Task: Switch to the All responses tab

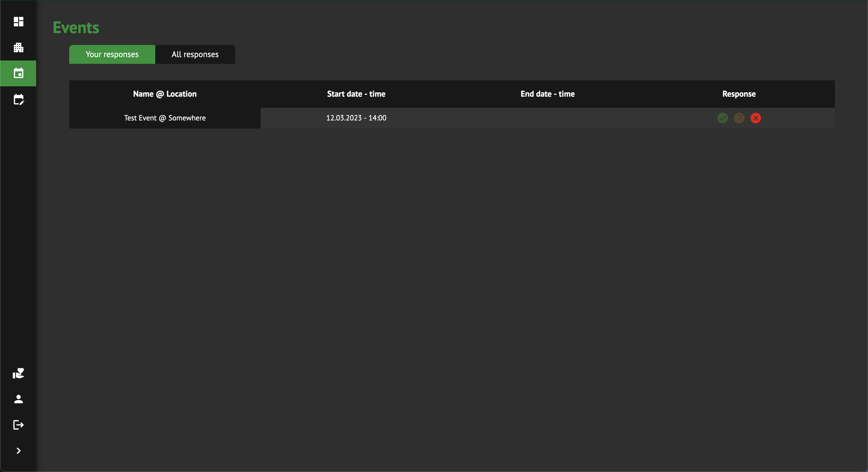Action: coord(195,54)
